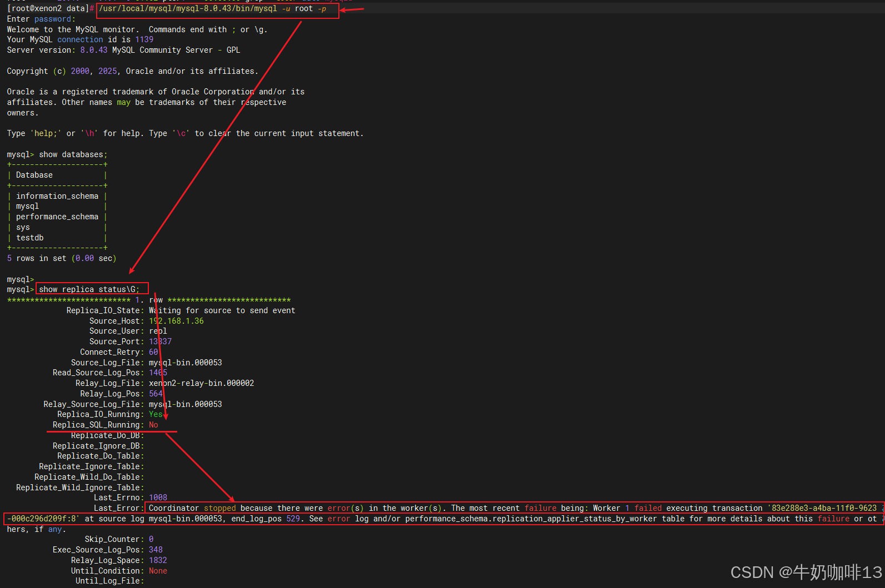Click Replica_IO_State value 'Waiting for source'
The width and height of the screenshot is (885, 588).
click(222, 311)
